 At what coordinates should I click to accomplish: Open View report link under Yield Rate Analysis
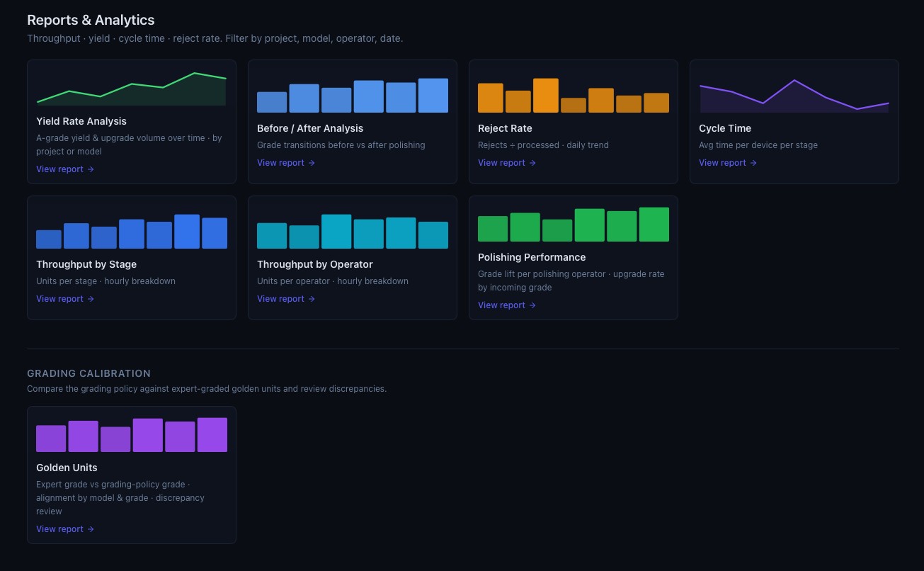[65, 169]
